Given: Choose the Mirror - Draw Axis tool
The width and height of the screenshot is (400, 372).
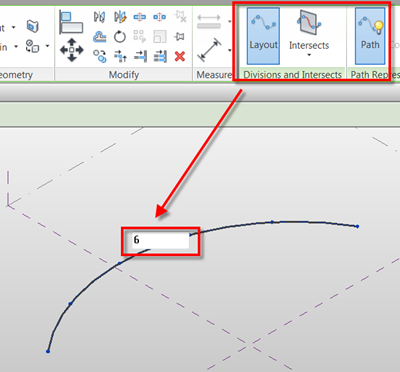Looking at the screenshot, I should tap(120, 17).
